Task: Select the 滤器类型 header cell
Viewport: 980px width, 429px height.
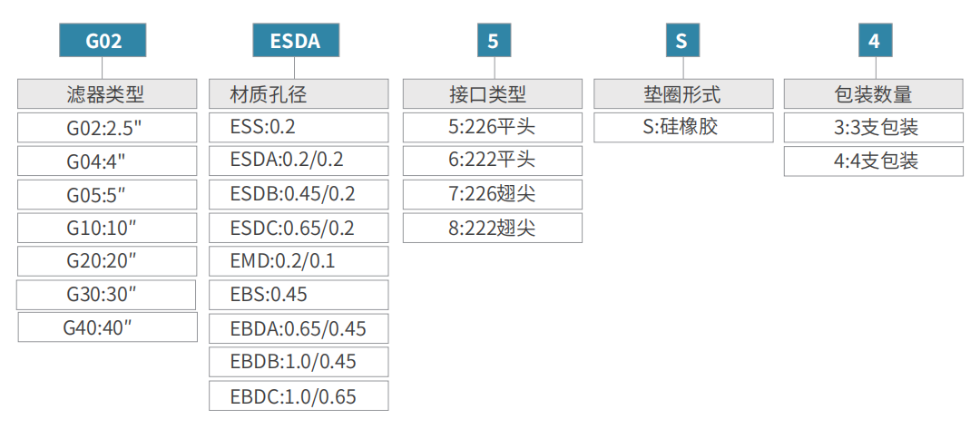Action: [x=106, y=93]
